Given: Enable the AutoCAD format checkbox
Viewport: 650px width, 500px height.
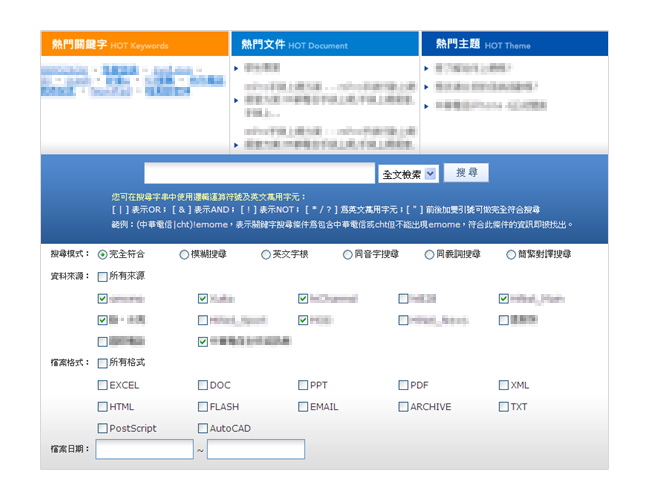Looking at the screenshot, I should (x=203, y=429).
